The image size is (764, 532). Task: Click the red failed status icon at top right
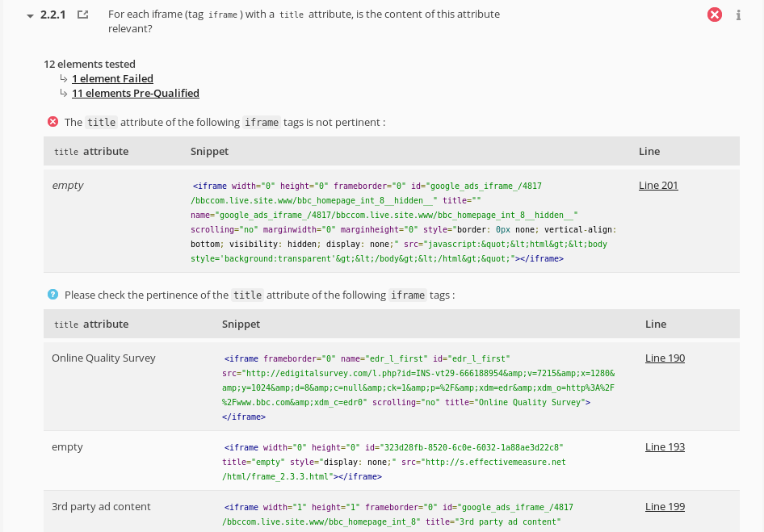[x=715, y=15]
